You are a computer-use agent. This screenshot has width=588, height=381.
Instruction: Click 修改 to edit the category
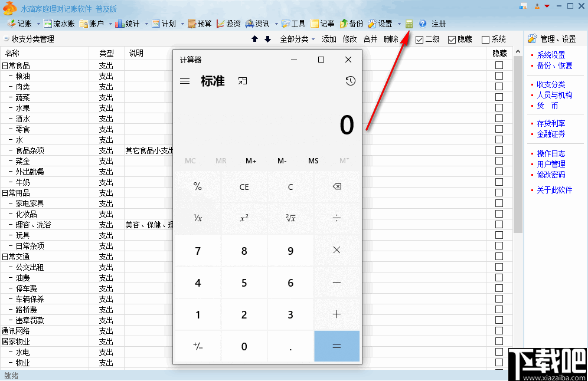click(349, 39)
